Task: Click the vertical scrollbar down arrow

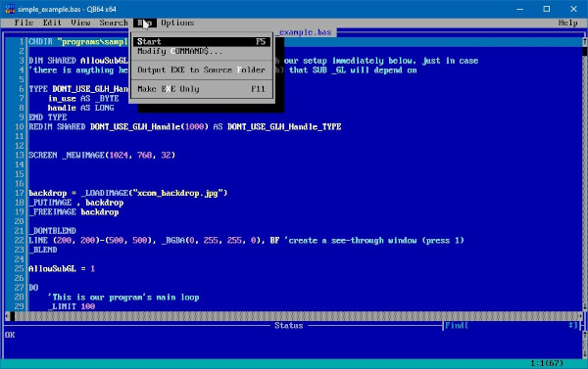Action: [585, 306]
